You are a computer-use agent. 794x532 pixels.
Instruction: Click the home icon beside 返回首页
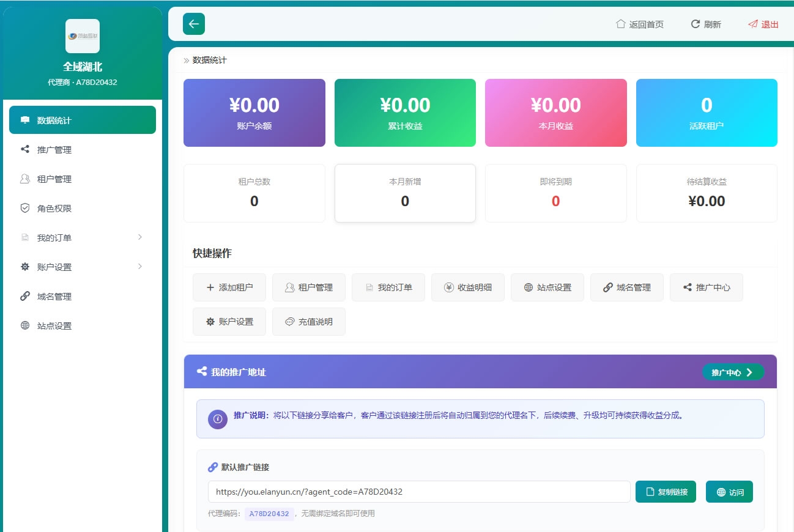click(x=620, y=24)
